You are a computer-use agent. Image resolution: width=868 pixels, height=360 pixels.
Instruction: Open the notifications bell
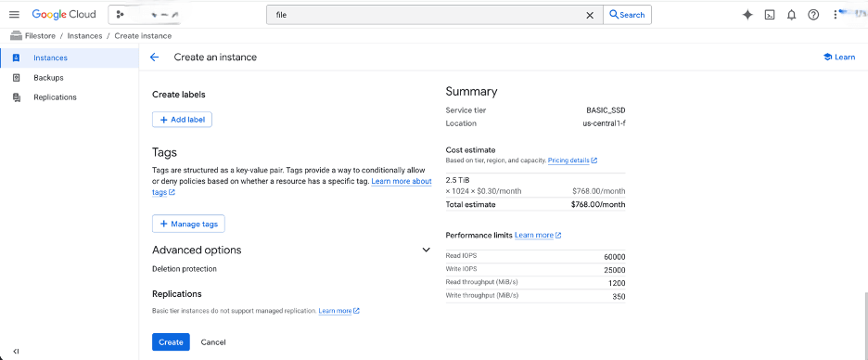pos(791,15)
